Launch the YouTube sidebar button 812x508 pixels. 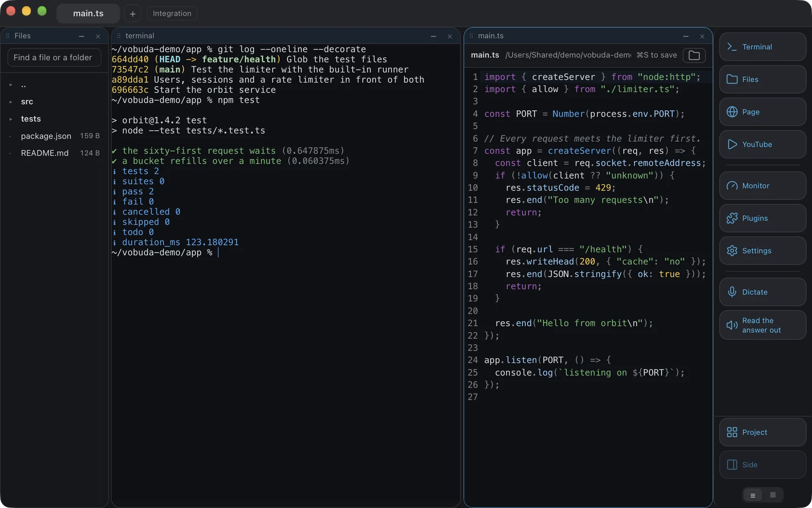tap(762, 144)
